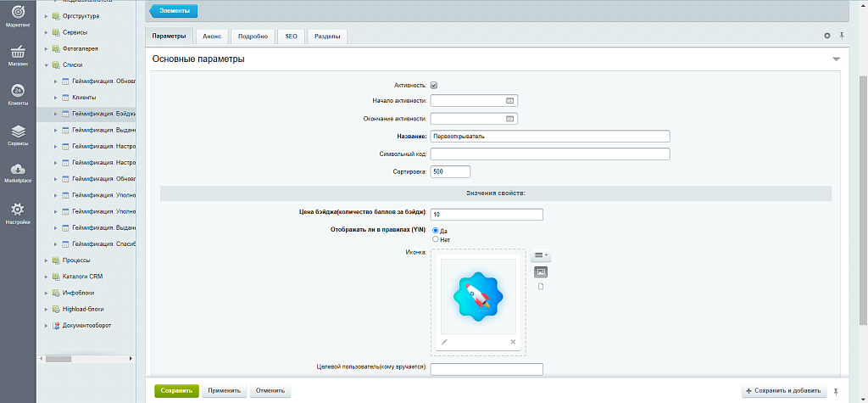Collapse the Основные параметры section
Screen dimensions: 868x403
pos(836,59)
